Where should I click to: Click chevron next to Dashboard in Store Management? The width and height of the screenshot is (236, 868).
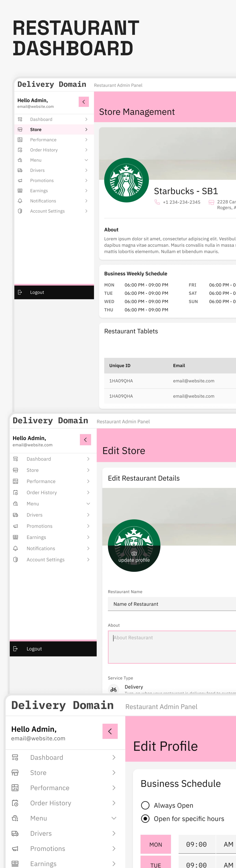coord(86,119)
